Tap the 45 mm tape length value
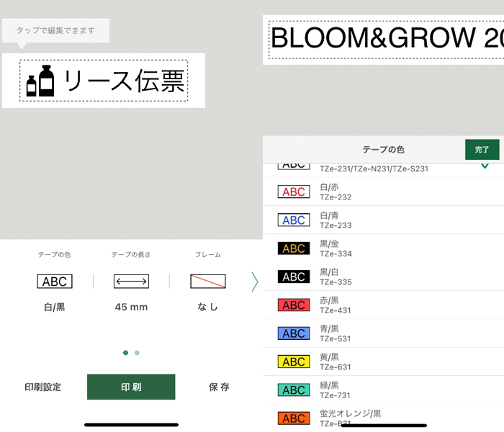 [x=131, y=307]
